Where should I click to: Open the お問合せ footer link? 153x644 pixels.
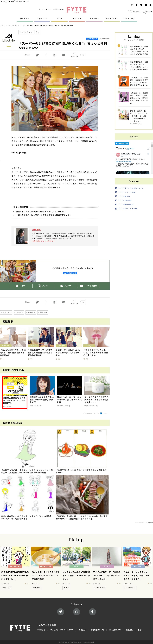pos(82,630)
